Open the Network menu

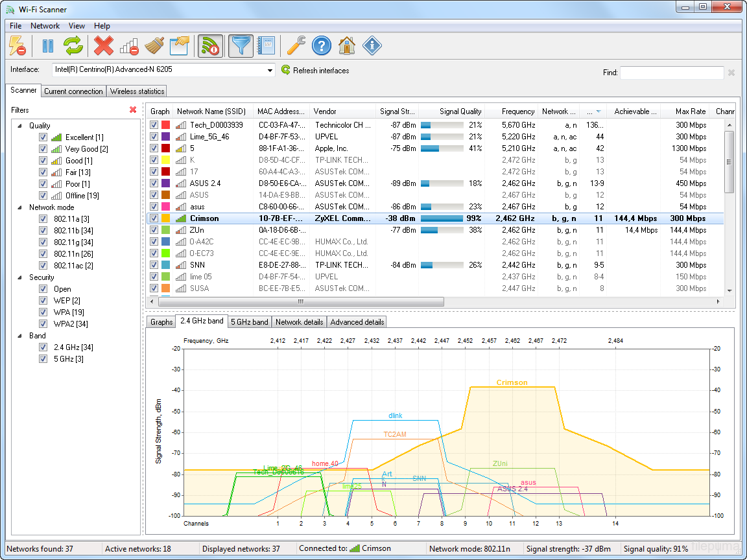(45, 26)
